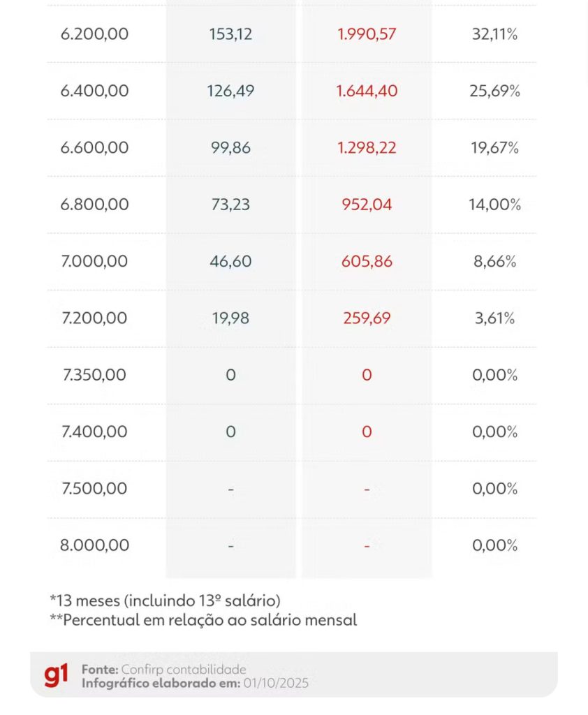Select the red 952,04 amount
This screenshot has height=715, width=588.
367,205
